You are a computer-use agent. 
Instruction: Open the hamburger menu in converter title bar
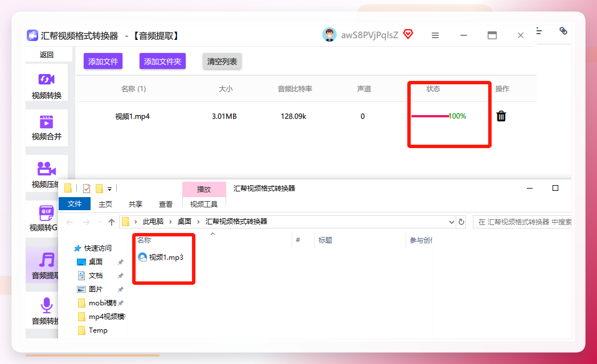435,35
